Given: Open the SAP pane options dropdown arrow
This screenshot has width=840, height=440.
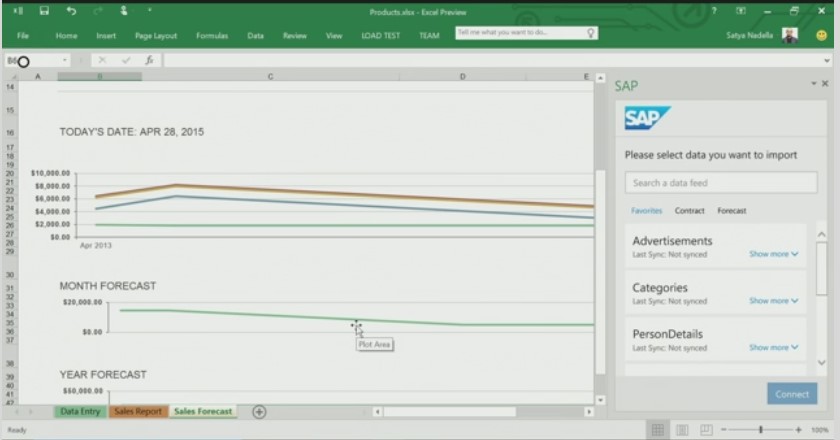Looking at the screenshot, I should tap(814, 83).
